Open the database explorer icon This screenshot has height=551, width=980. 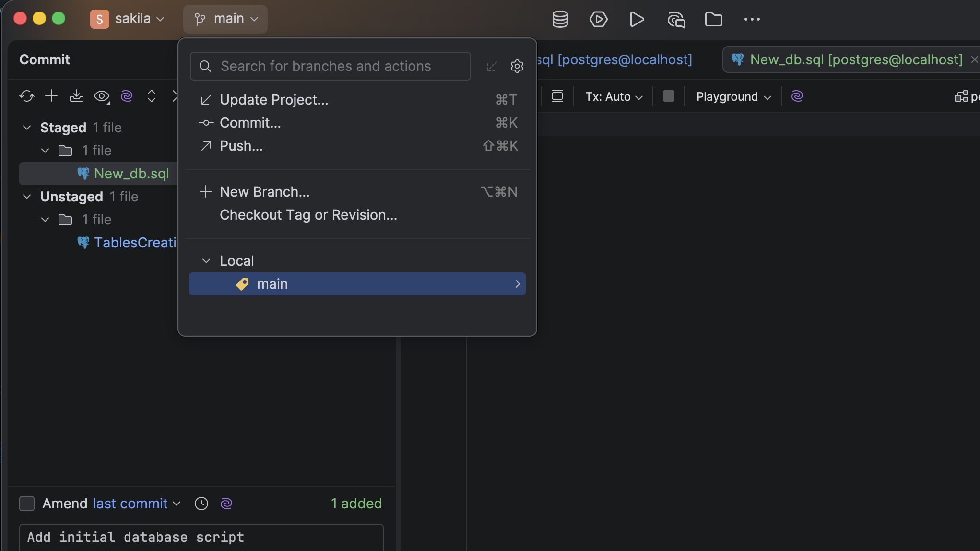pyautogui.click(x=560, y=19)
